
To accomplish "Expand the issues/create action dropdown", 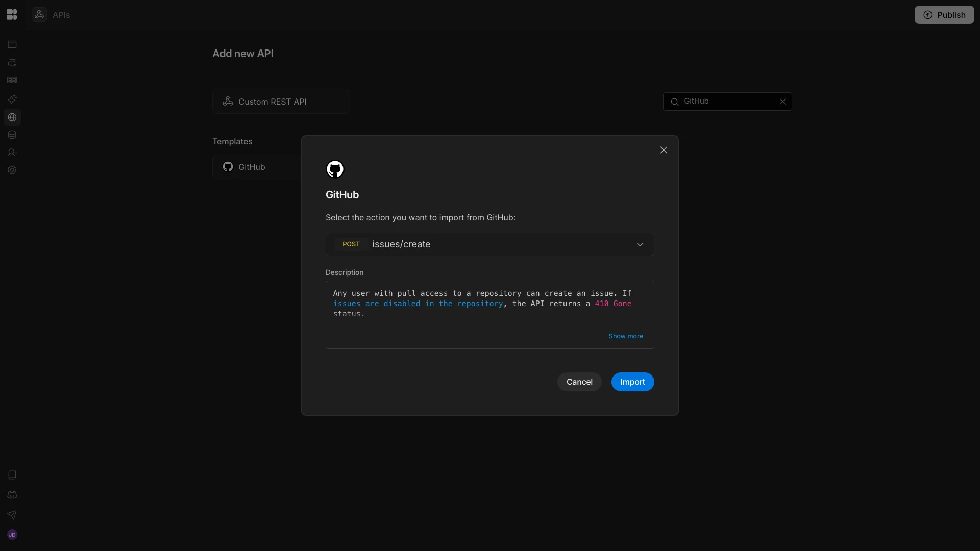I will [x=489, y=244].
